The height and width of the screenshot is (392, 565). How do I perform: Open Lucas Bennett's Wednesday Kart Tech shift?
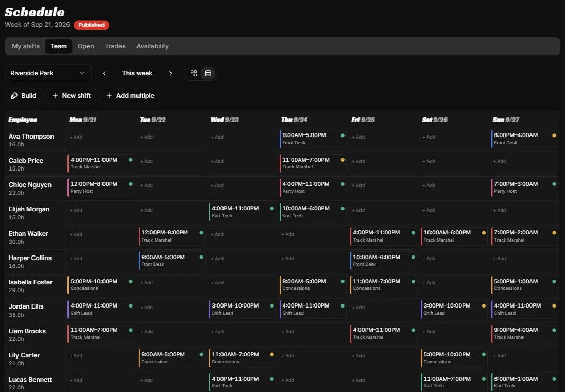coord(242,382)
